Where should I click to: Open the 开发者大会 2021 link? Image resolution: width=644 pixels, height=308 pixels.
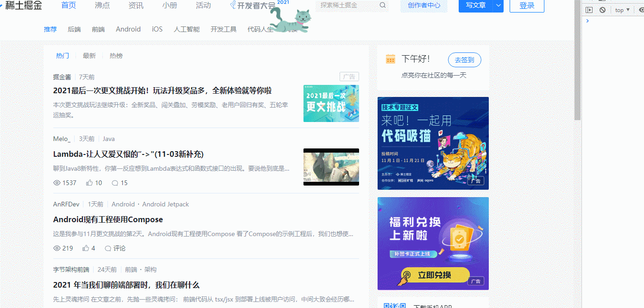(x=260, y=5)
